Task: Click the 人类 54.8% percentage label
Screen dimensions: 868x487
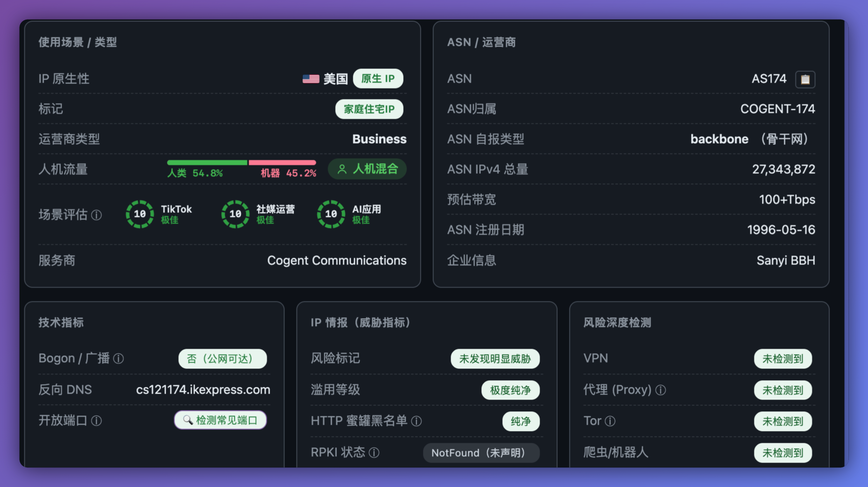Action: (195, 173)
